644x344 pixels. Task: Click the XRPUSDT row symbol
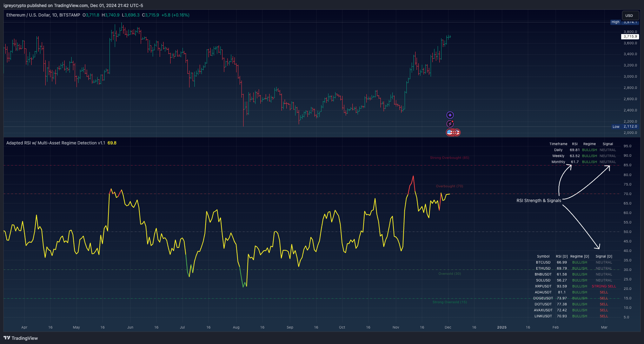(x=543, y=286)
